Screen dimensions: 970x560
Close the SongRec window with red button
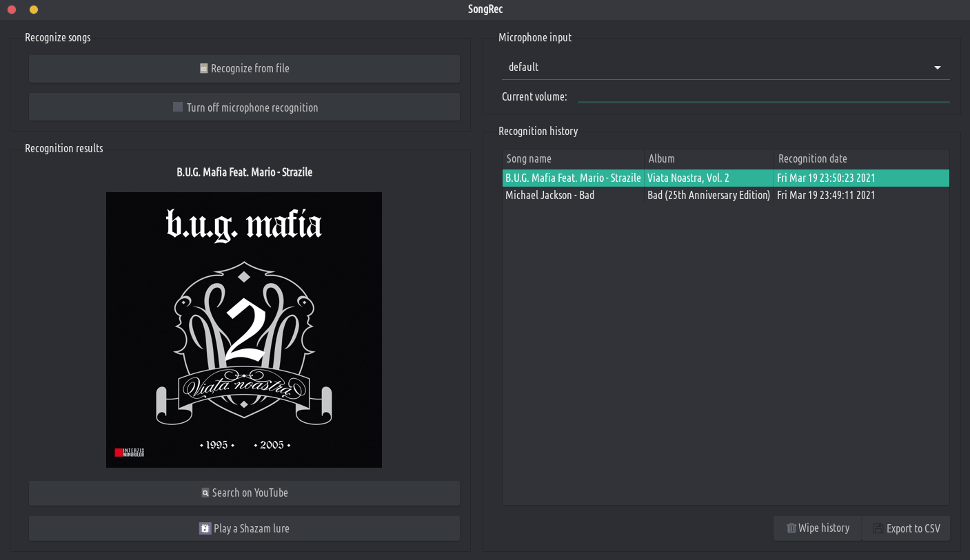(12, 10)
